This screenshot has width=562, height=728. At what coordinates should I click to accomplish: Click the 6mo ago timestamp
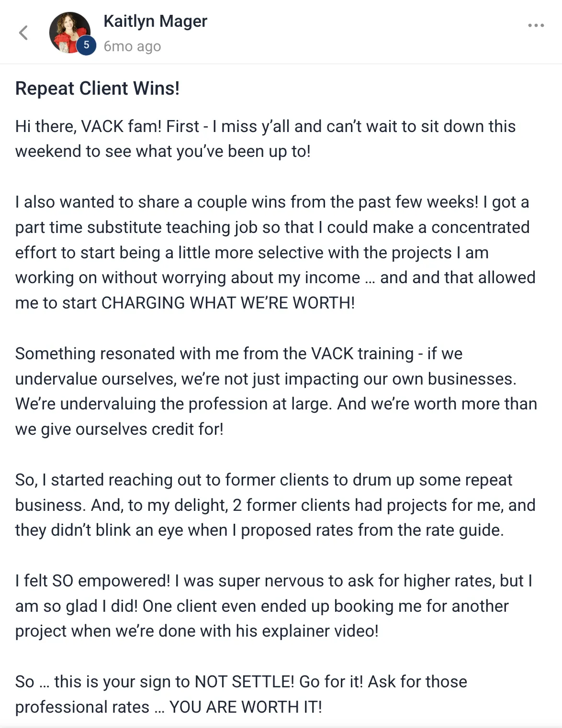pos(132,46)
